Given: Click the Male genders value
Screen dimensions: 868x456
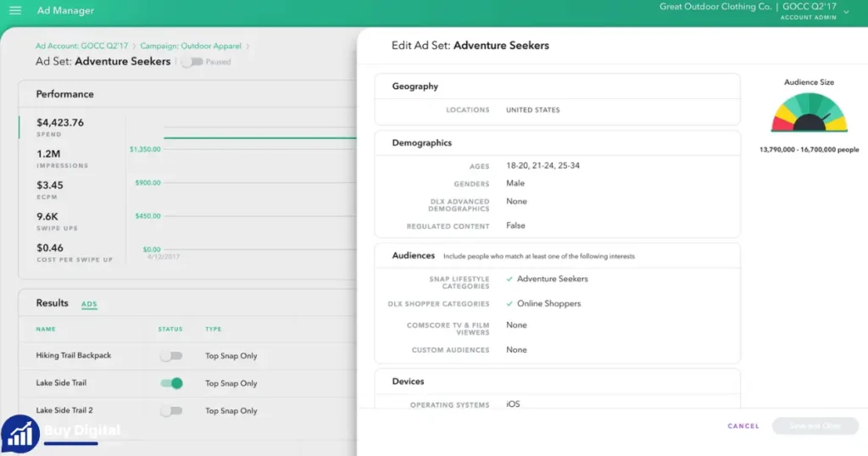Looking at the screenshot, I should pyautogui.click(x=515, y=183).
